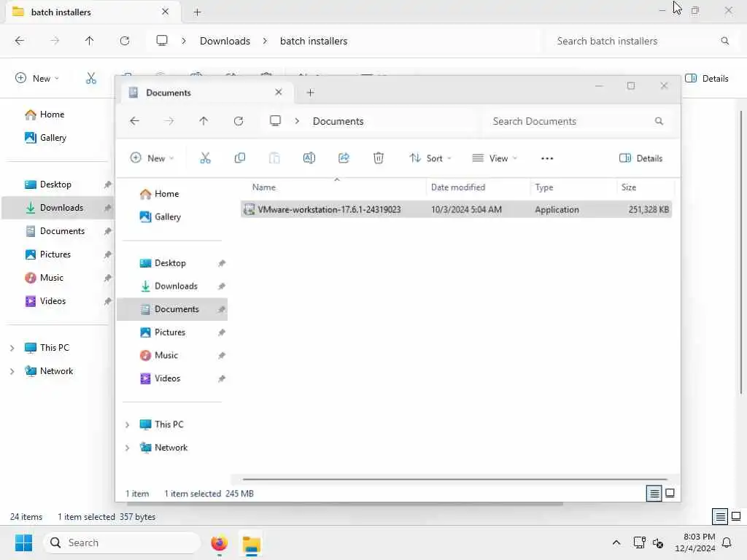Open the See more (three dots) menu
Image resolution: width=747 pixels, height=560 pixels.
[547, 158]
